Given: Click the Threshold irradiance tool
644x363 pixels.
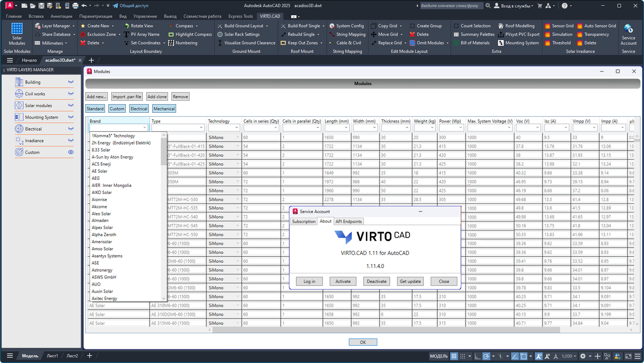Looking at the screenshot, I should pos(557,43).
